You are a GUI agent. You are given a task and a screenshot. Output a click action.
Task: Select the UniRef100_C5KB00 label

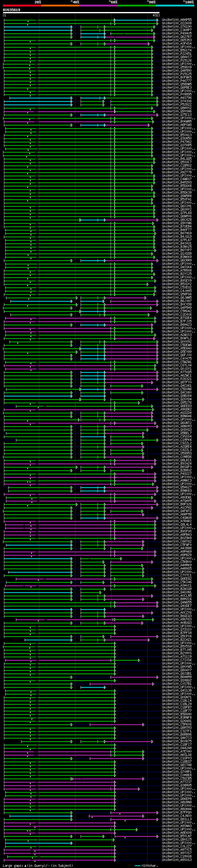click(177, 562)
